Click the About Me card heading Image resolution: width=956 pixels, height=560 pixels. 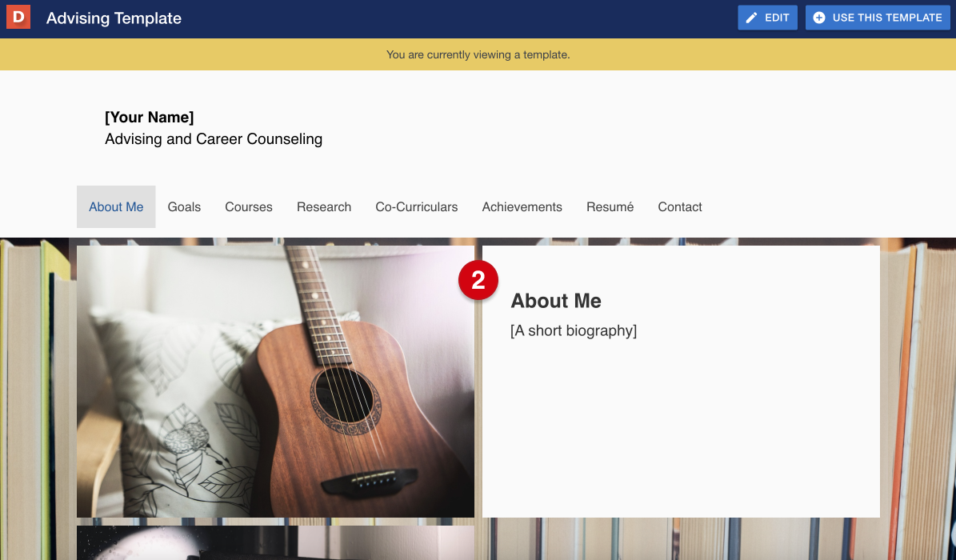556,301
